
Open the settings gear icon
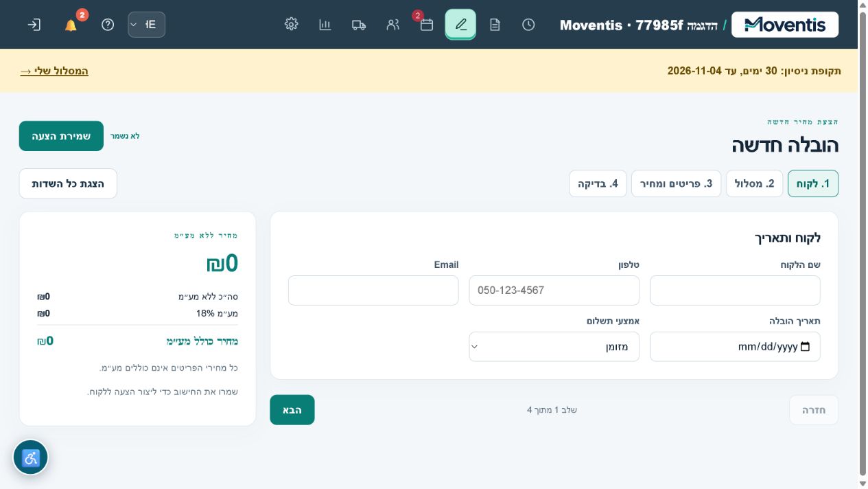point(292,25)
